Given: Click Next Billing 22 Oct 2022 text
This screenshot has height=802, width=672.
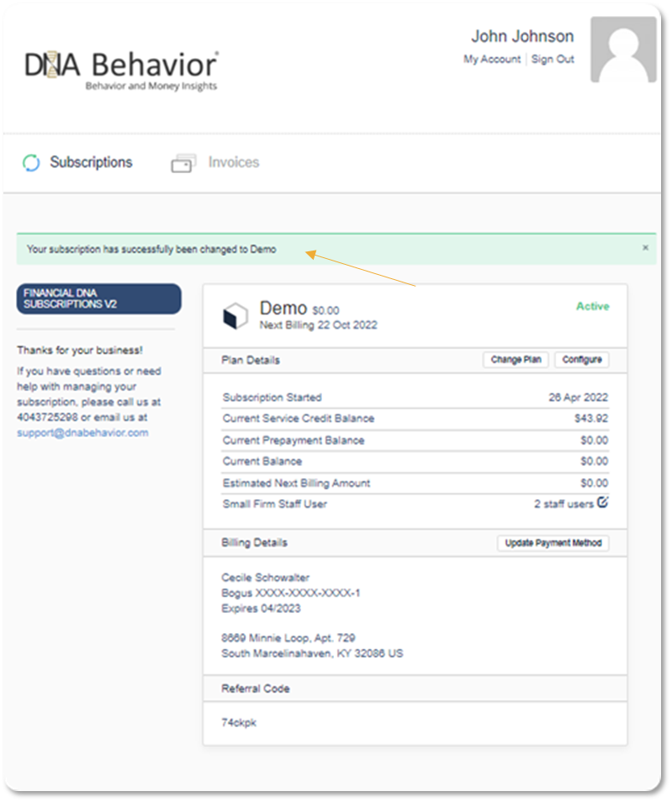Looking at the screenshot, I should point(319,325).
